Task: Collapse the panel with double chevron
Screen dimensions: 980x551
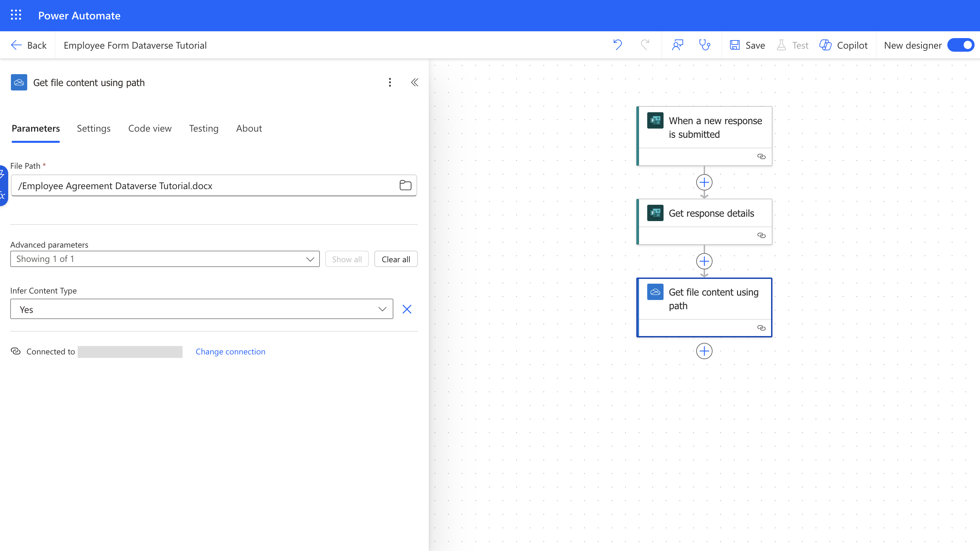Action: tap(414, 82)
